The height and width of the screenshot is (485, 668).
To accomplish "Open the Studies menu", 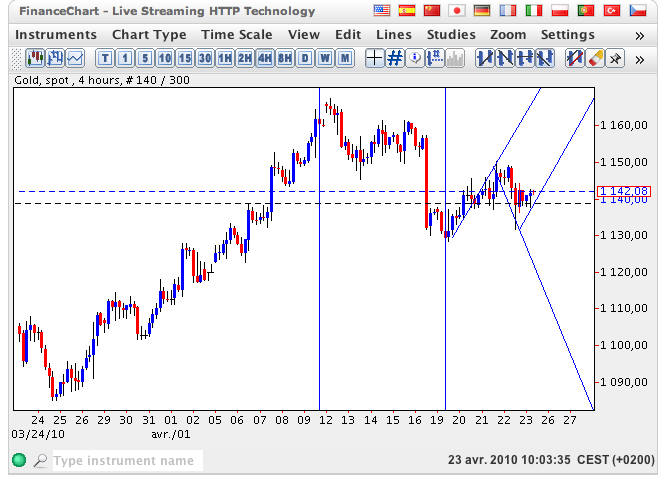I will point(451,35).
